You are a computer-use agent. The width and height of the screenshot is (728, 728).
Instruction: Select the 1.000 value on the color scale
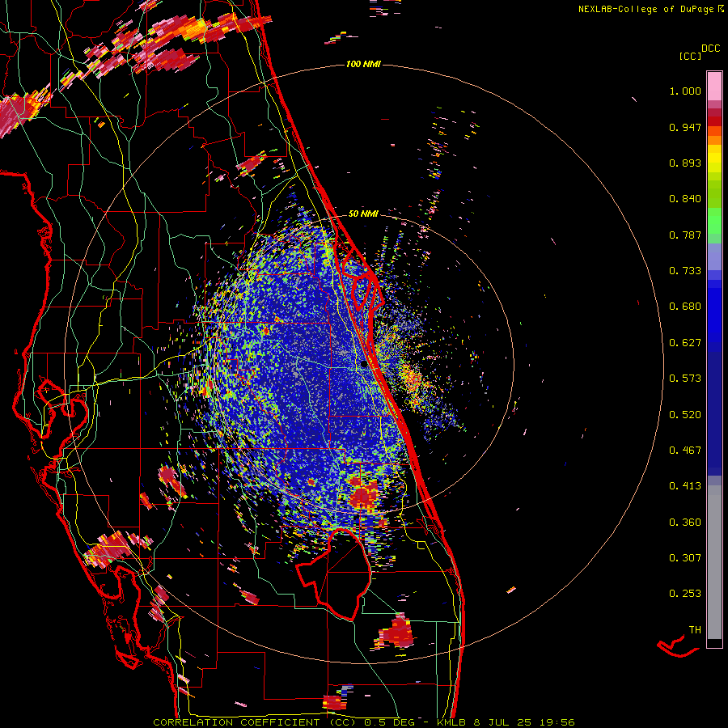tap(685, 91)
